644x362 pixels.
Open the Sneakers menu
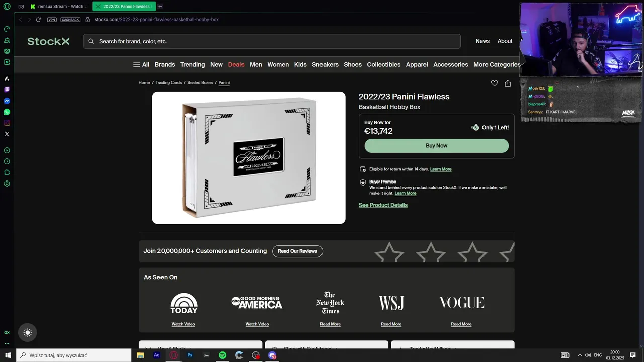click(325, 64)
